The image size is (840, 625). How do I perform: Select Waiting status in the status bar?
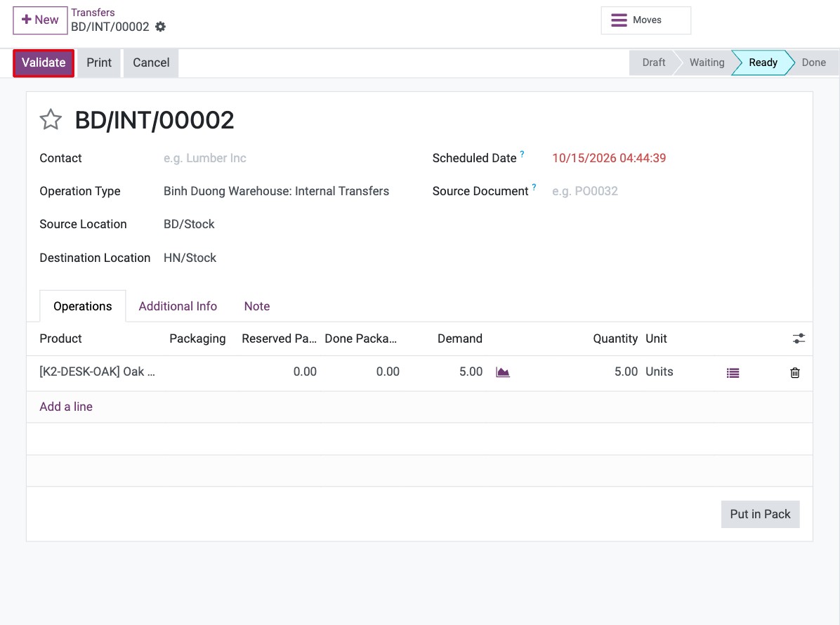pyautogui.click(x=707, y=63)
